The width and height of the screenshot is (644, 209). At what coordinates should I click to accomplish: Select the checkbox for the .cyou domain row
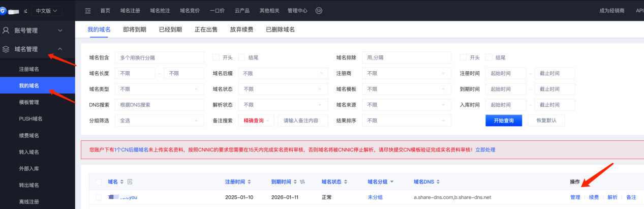point(99,197)
